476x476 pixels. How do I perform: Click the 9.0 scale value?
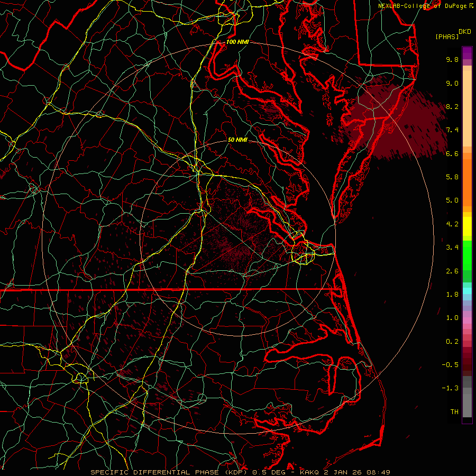pyautogui.click(x=452, y=83)
